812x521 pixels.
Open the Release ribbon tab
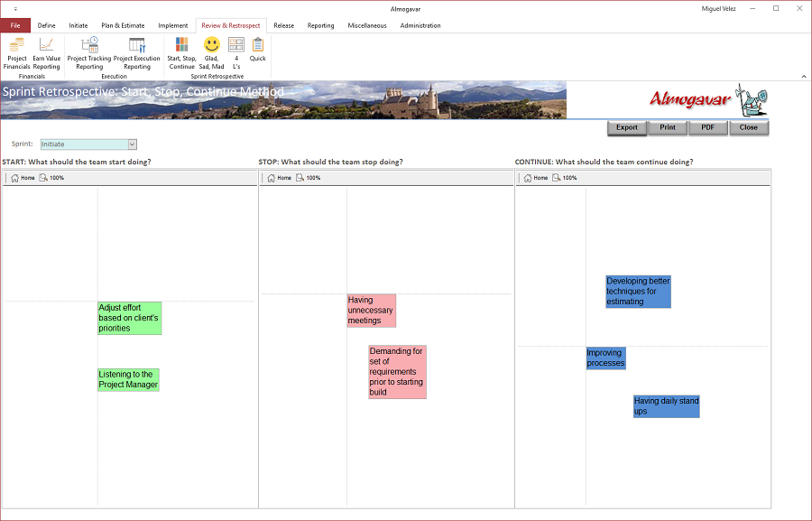[x=284, y=25]
